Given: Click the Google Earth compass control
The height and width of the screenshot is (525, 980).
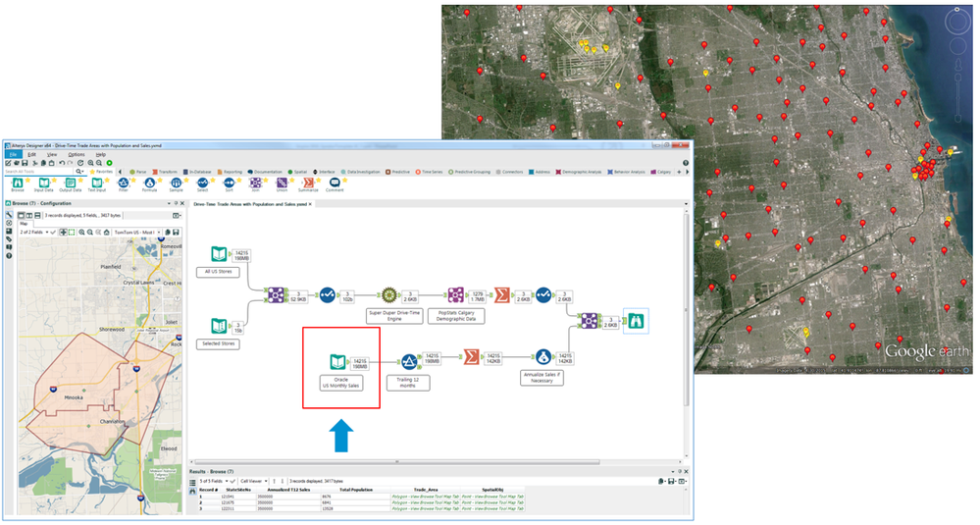Looking at the screenshot, I should click(956, 23).
